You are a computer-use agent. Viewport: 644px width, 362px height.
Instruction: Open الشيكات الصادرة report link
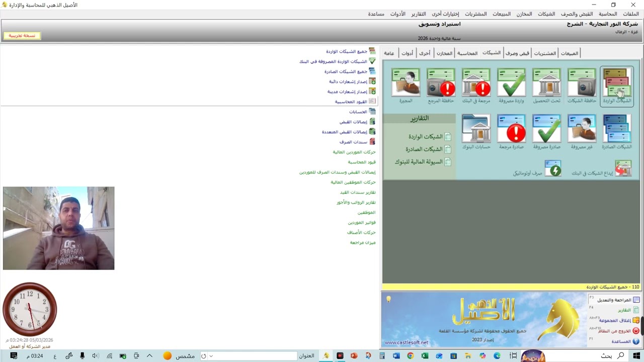(428, 149)
